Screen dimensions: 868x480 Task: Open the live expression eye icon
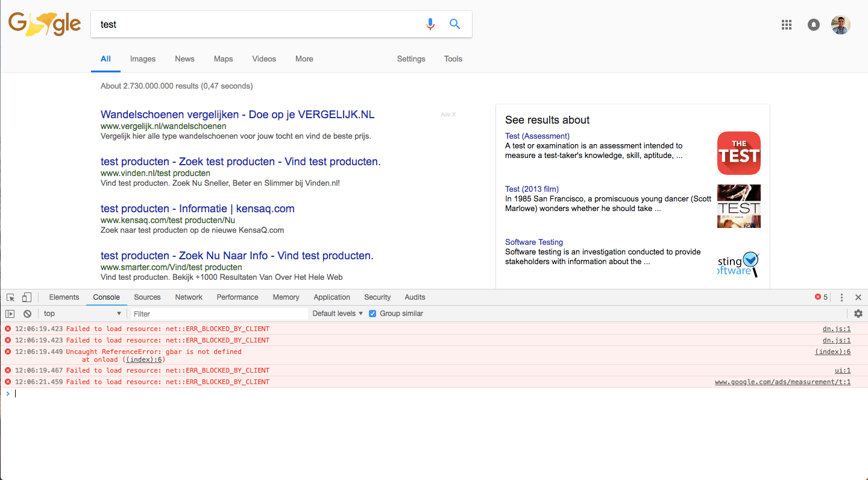10,313
